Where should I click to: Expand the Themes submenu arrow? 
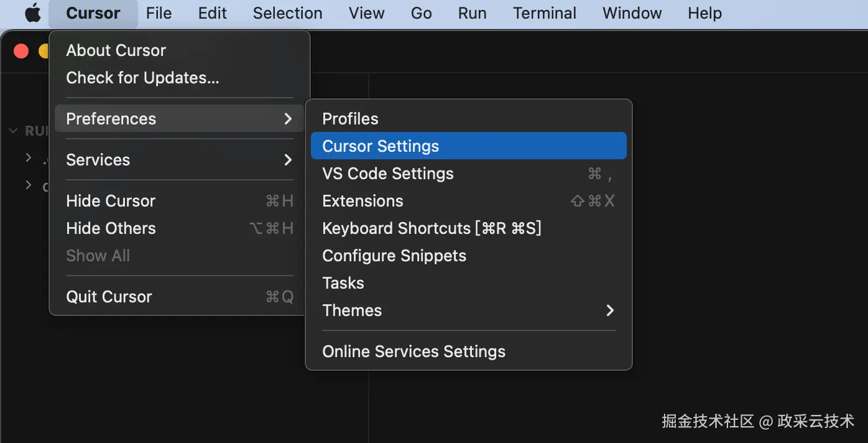click(610, 310)
